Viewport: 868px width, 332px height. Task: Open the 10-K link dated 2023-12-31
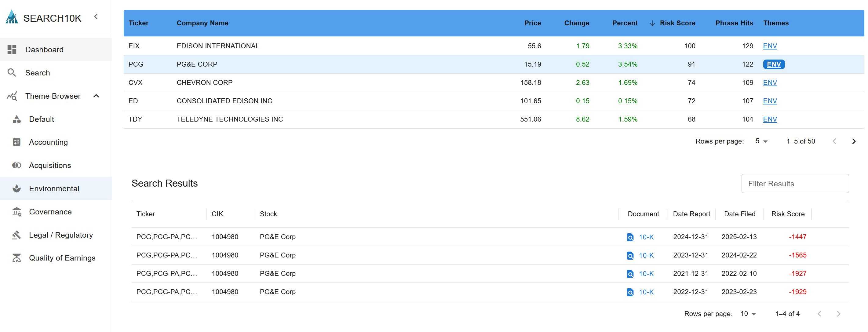[x=646, y=255]
